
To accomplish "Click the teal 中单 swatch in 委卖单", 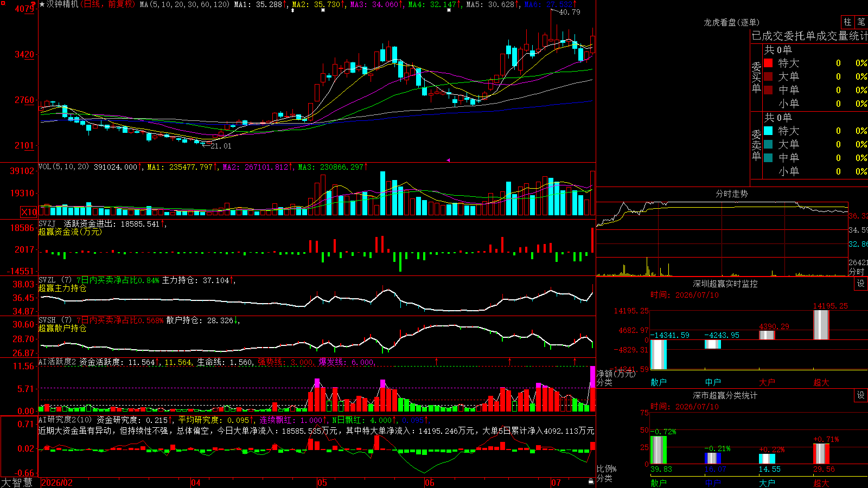I will 768,158.
